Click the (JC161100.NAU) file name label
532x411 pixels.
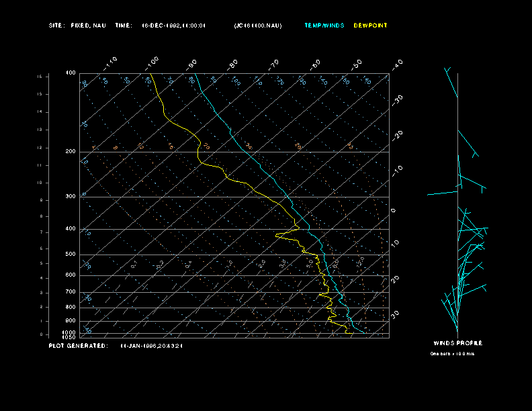258,26
